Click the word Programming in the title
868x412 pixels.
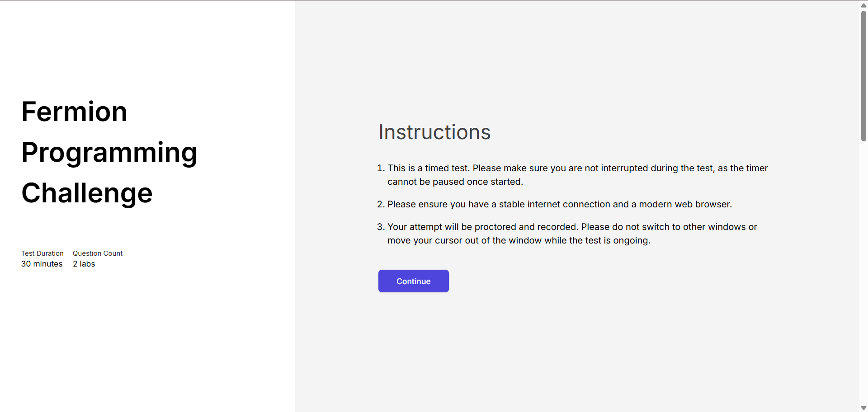click(109, 152)
